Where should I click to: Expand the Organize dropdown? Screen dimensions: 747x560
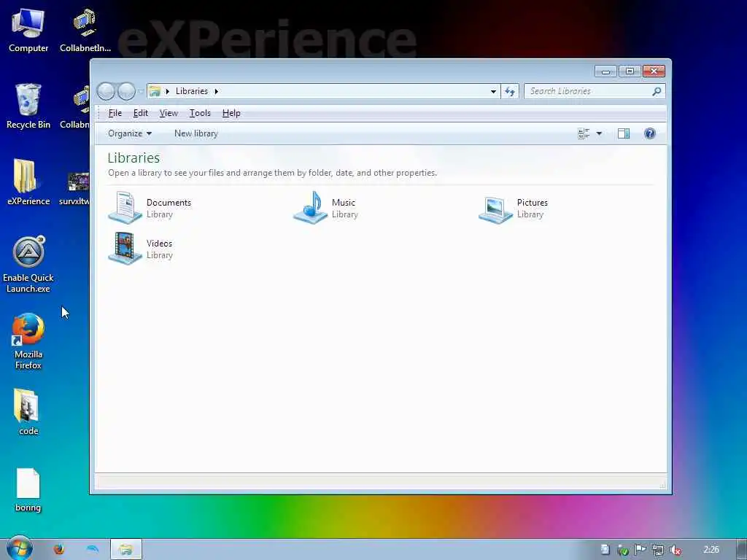pyautogui.click(x=130, y=134)
